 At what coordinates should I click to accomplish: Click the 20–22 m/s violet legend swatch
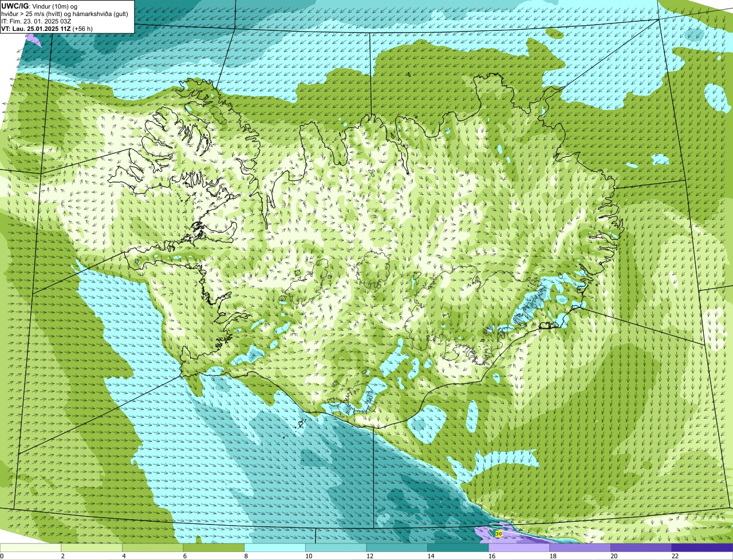pyautogui.click(x=641, y=547)
